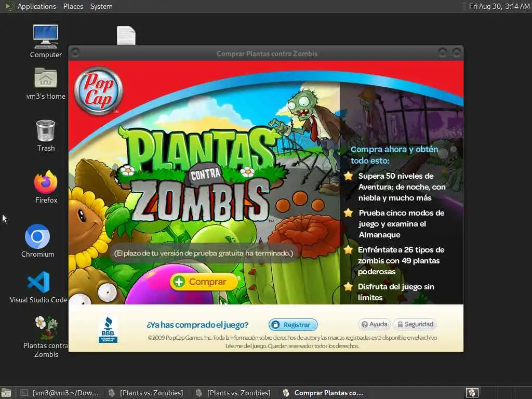The width and height of the screenshot is (532, 399).
Task: Click the window menu button on title bar
Action: pos(75,53)
